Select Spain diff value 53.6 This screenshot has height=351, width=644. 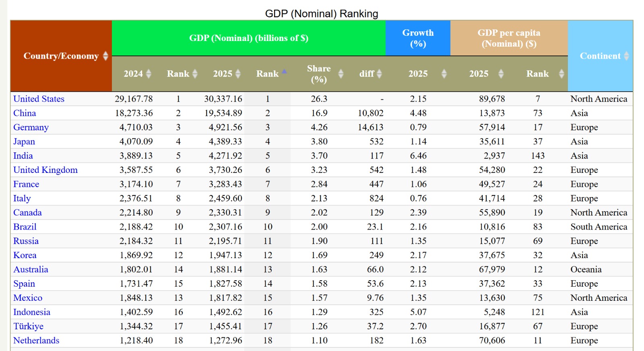tap(375, 284)
